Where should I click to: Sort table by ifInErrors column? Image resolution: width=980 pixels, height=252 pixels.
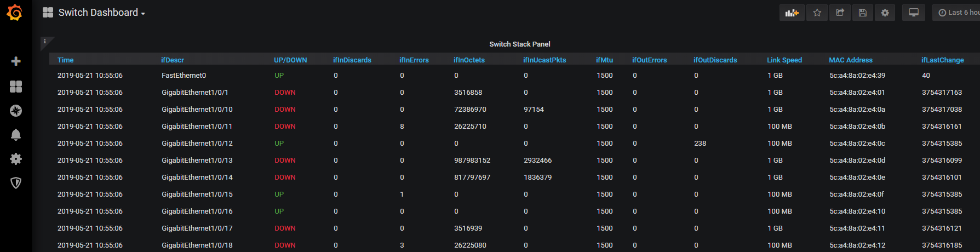[x=414, y=60]
